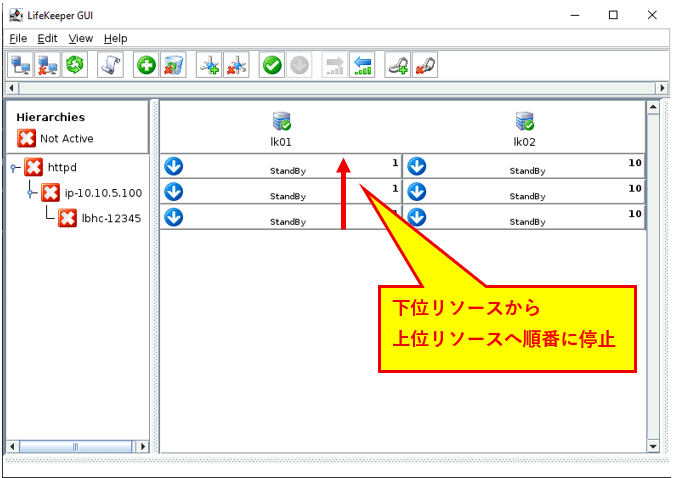Viewport: 675px width, 478px height.
Task: Click the Delete Comm Path icon
Action: 236,65
